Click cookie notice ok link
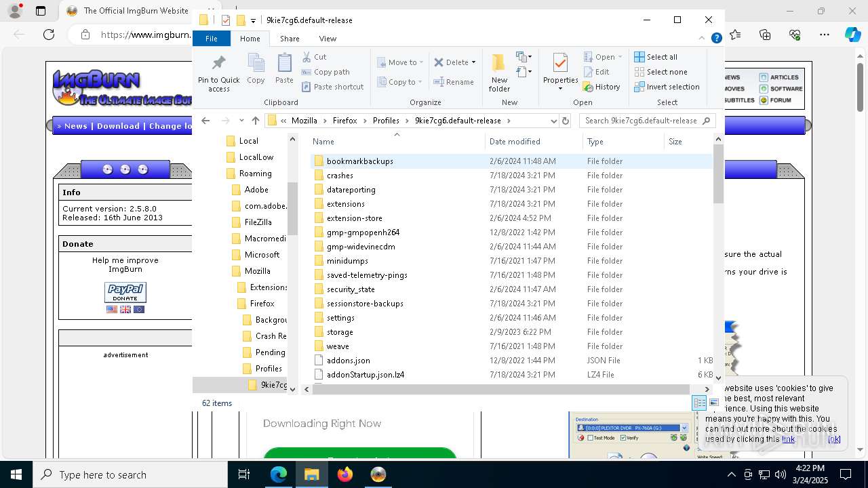The image size is (868, 488). 834,439
